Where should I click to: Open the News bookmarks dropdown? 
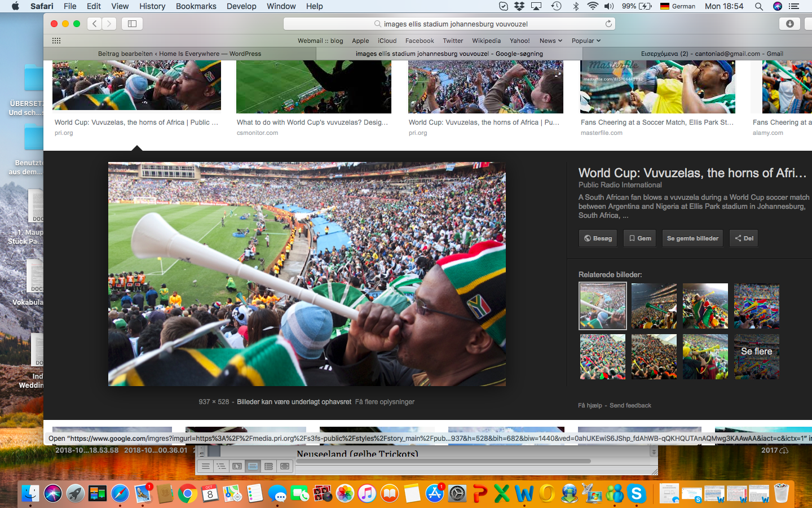pyautogui.click(x=550, y=41)
